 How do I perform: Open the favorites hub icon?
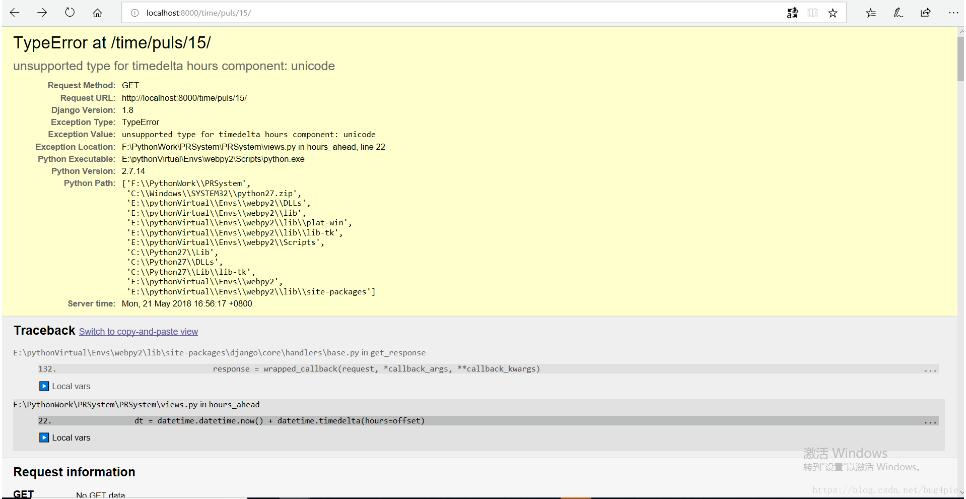point(871,12)
